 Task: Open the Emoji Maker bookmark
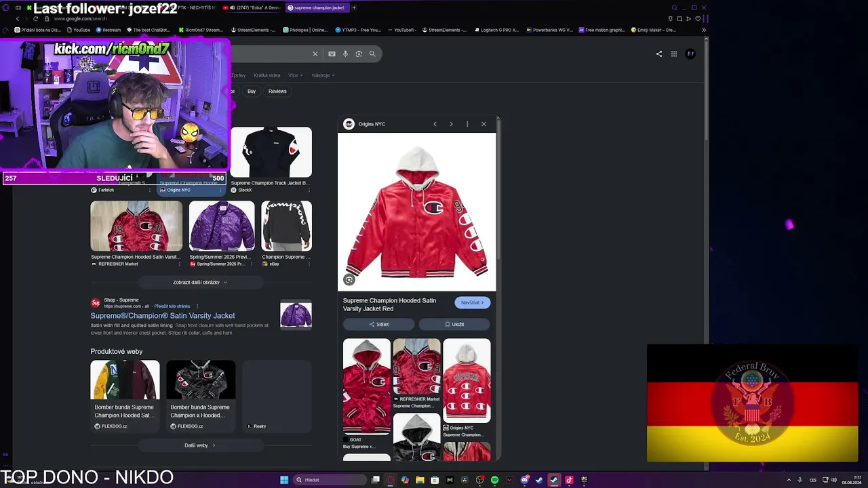(x=653, y=30)
